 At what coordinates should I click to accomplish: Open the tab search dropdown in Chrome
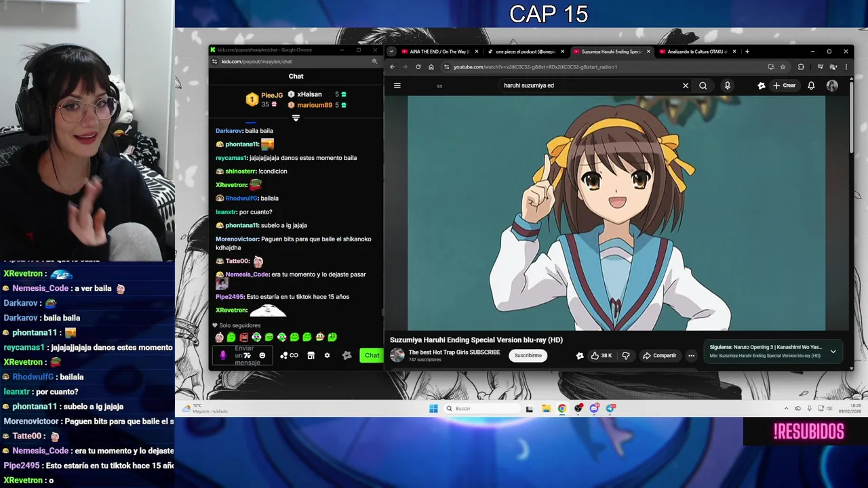[x=392, y=52]
